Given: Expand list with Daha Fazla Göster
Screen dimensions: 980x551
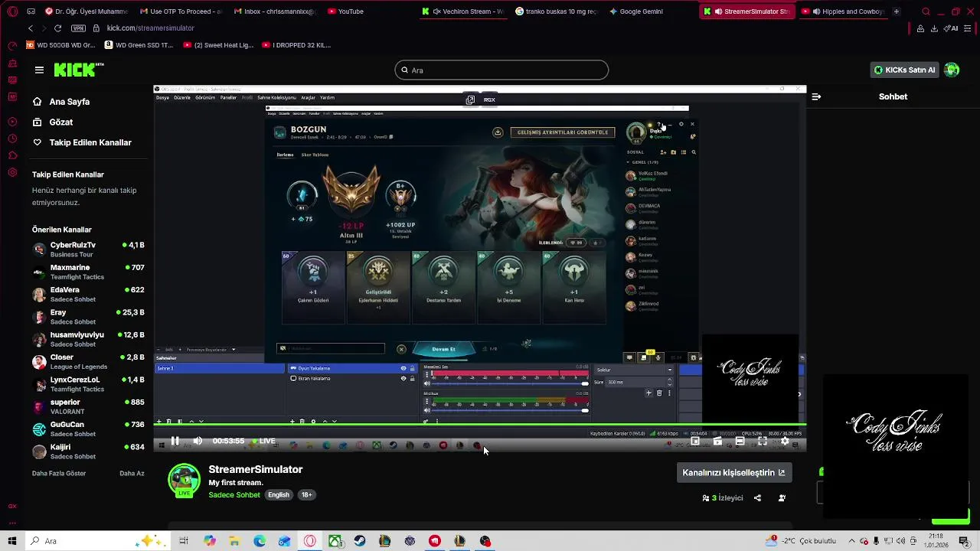Looking at the screenshot, I should [x=59, y=474].
